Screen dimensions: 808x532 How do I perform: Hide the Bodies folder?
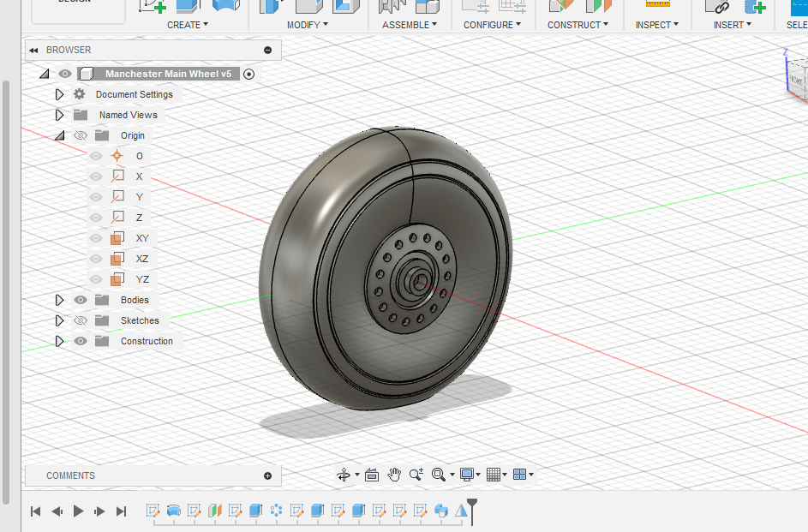pos(81,300)
